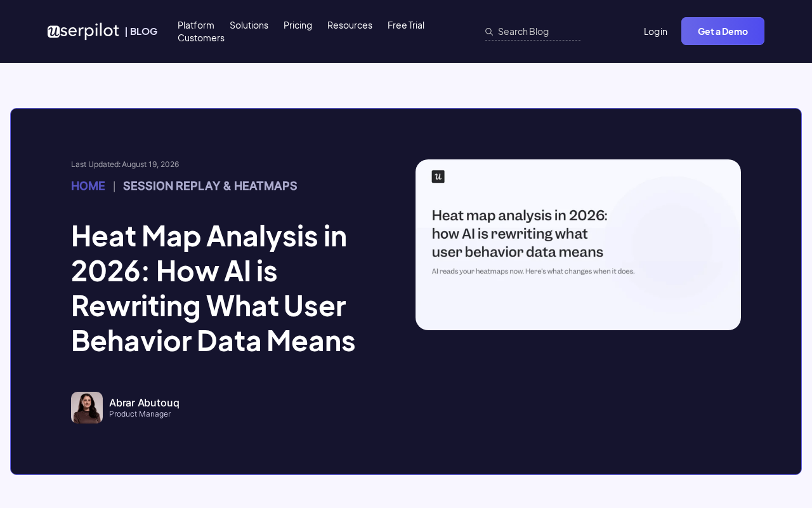Open the Free Trial link
812x508 pixels.
(x=406, y=25)
